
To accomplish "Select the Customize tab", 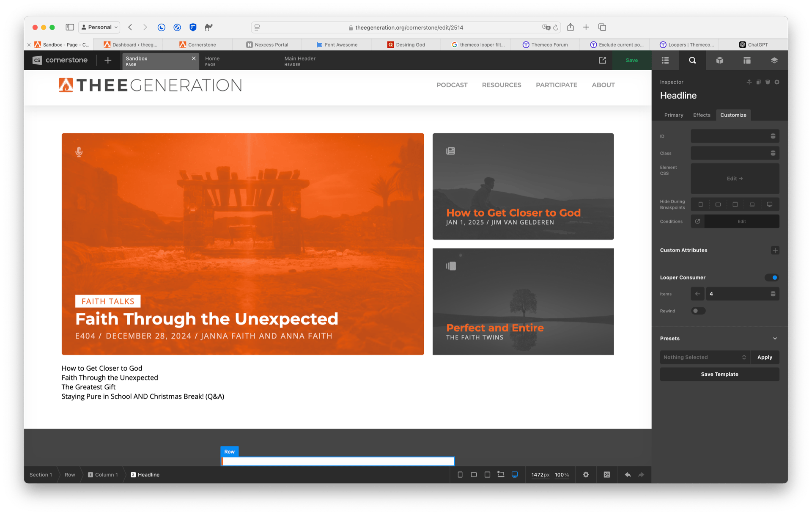I will pyautogui.click(x=733, y=115).
